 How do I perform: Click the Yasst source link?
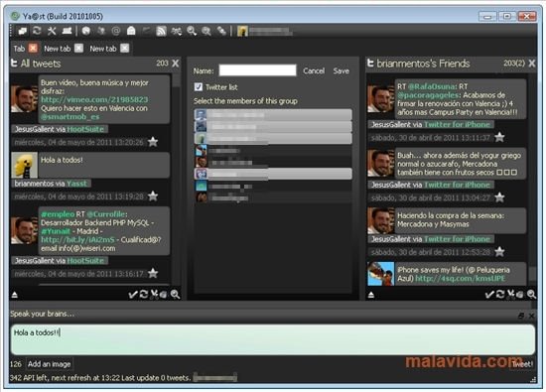tap(77, 184)
